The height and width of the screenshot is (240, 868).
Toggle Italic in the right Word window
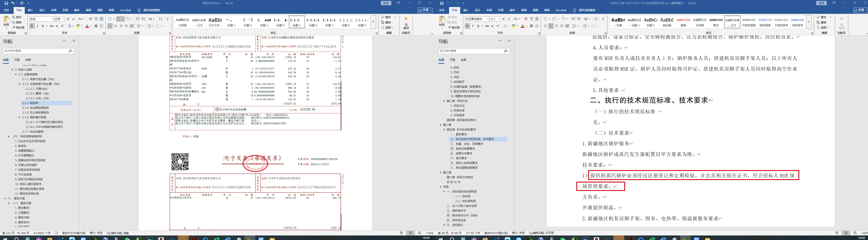click(472, 26)
